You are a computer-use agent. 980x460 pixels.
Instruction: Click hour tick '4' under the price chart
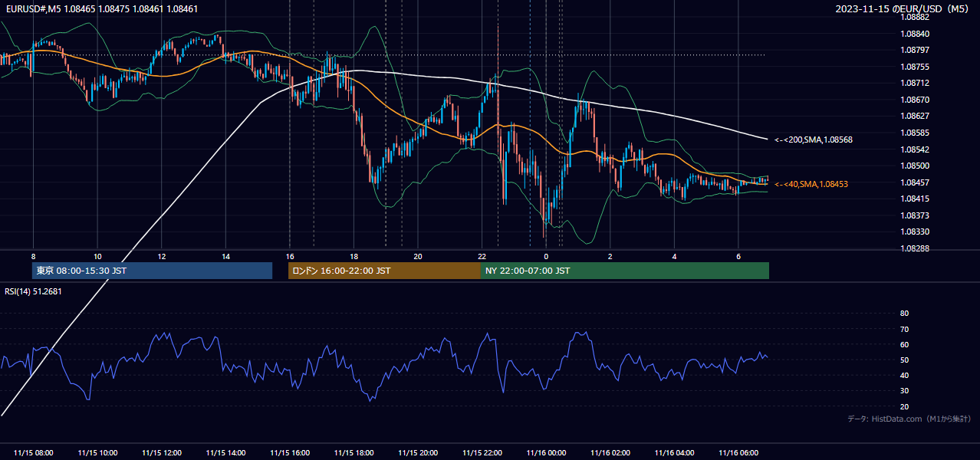(674, 256)
